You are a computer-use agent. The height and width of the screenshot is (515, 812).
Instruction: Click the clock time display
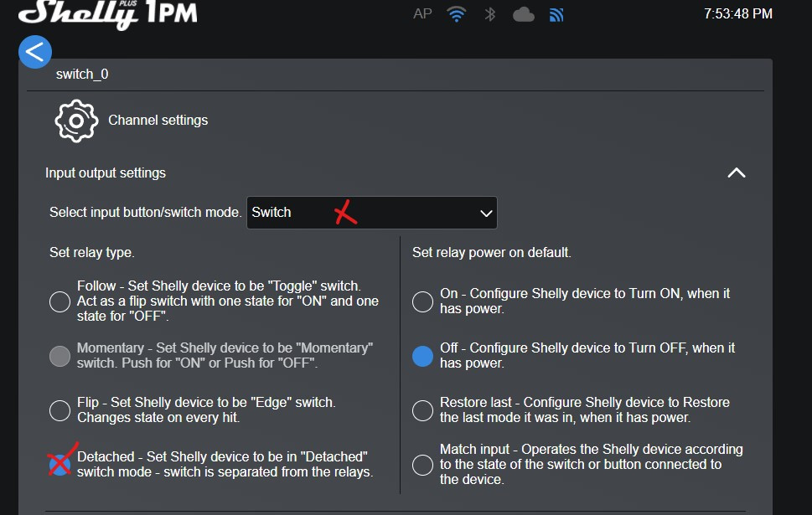pos(737,14)
